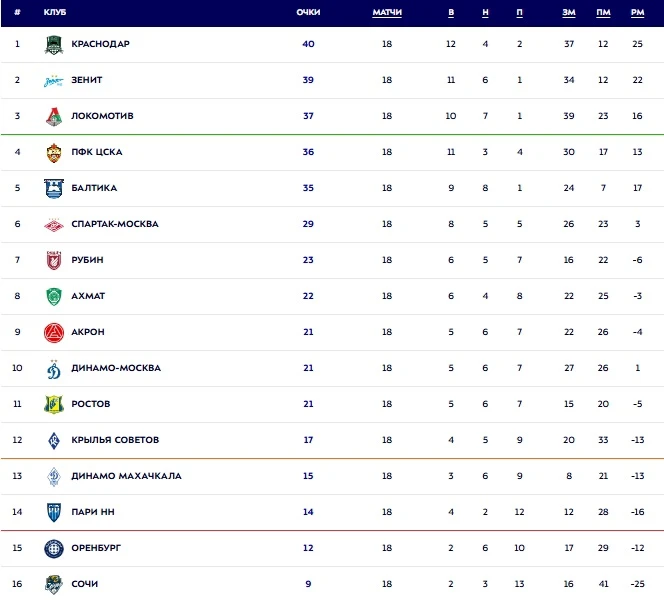Click the Dynamo-Moscow club crest
The height and width of the screenshot is (602, 664).
pyautogui.click(x=53, y=368)
